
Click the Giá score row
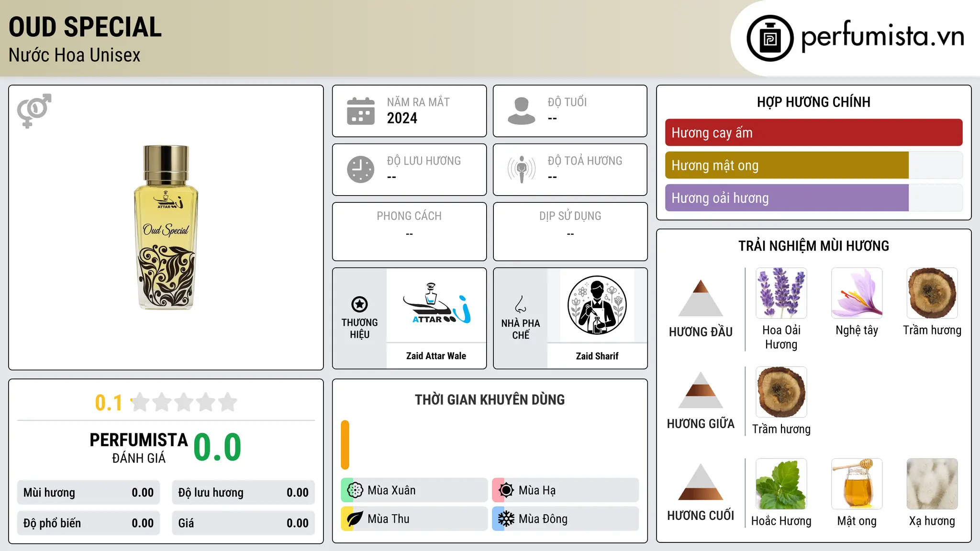tap(243, 523)
